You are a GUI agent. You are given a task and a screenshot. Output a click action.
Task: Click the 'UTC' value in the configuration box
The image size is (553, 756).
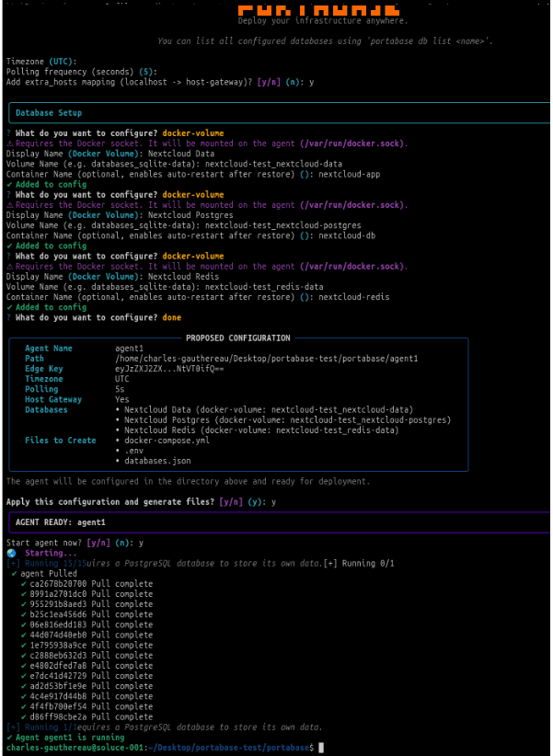pyautogui.click(x=122, y=379)
